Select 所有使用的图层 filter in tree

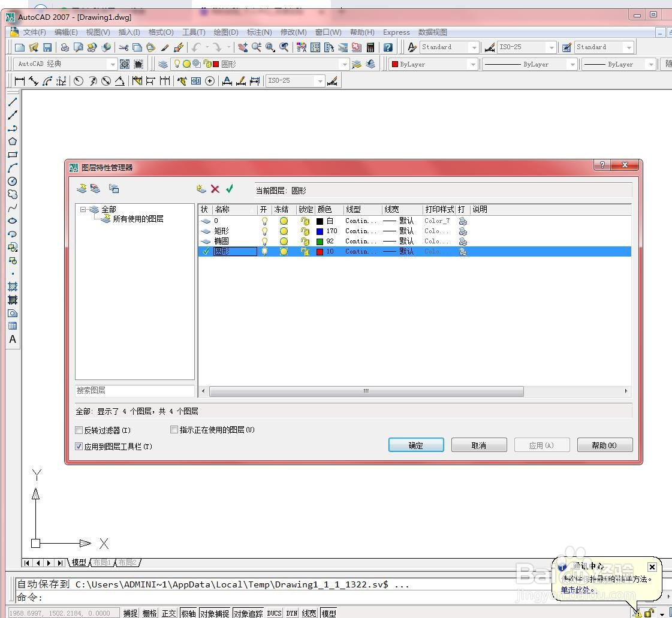pos(138,219)
